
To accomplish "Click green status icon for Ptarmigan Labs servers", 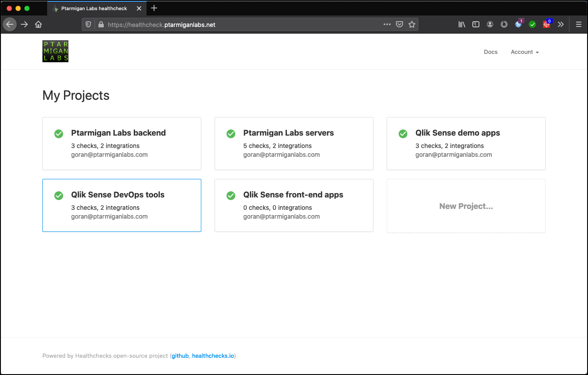I will [231, 133].
